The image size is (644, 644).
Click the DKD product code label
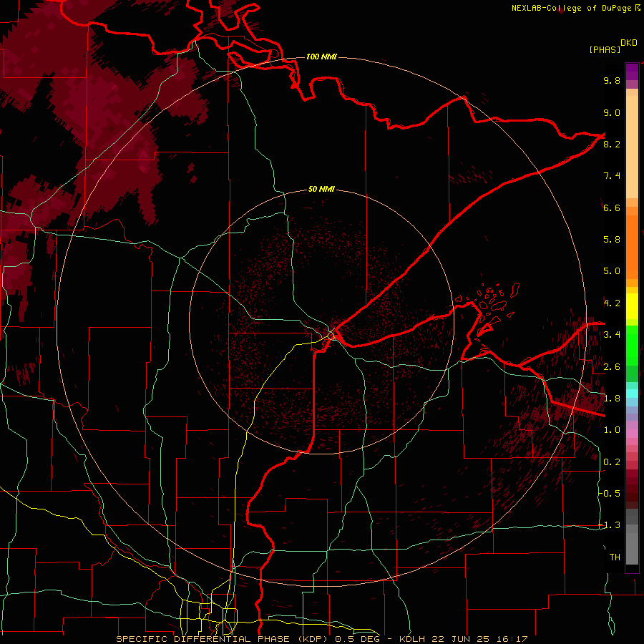tap(629, 43)
